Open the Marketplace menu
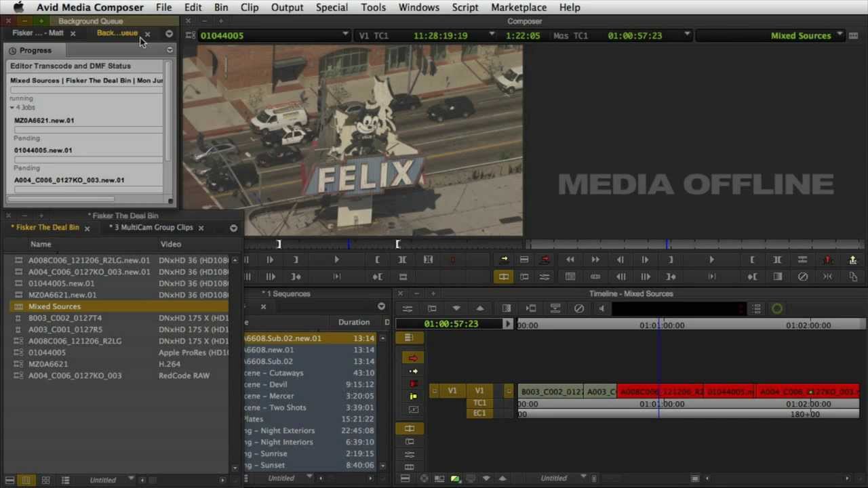 click(519, 7)
